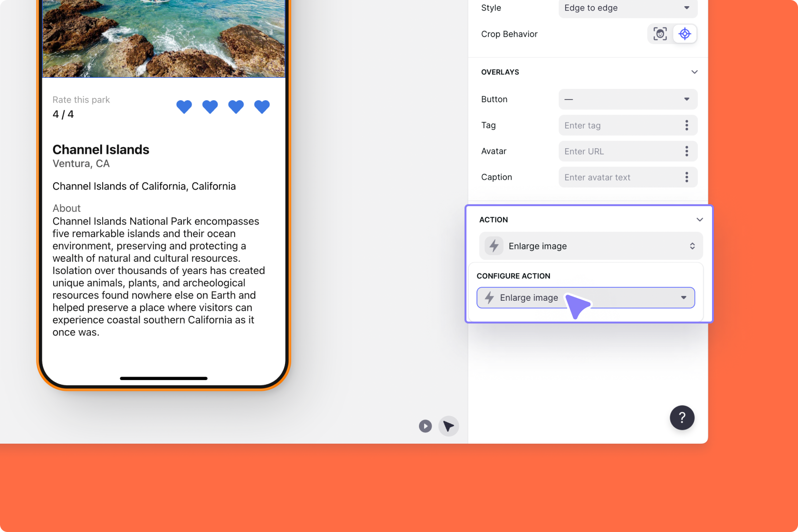The height and width of the screenshot is (532, 798).
Task: Select face detection crop behavior
Action: pos(660,34)
